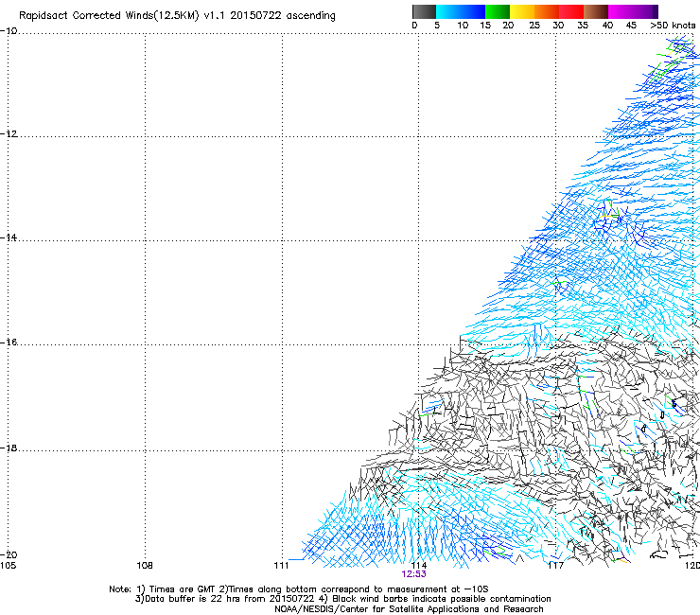The width and height of the screenshot is (700, 615).
Task: Click the purple '12:53' swath time label
Action: [413, 574]
